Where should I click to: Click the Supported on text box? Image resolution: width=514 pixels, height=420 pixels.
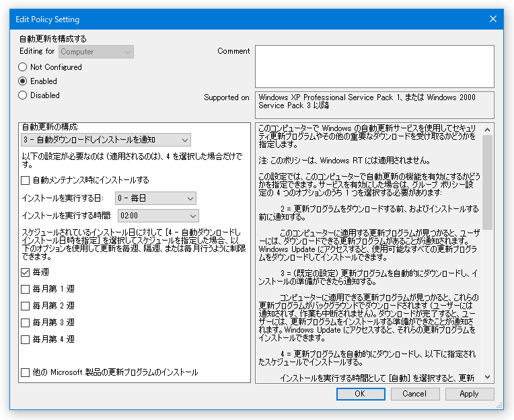coord(374,105)
